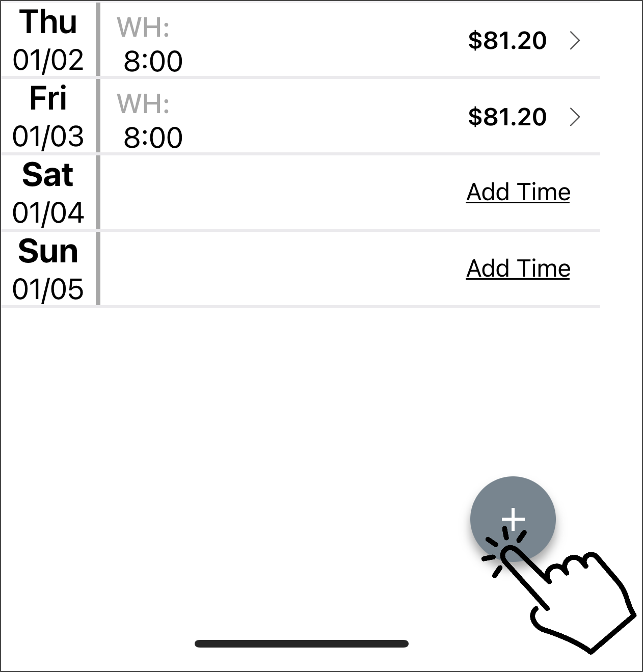Click the WH: label in Thursday row
This screenshot has height=672, width=643.
143,28
